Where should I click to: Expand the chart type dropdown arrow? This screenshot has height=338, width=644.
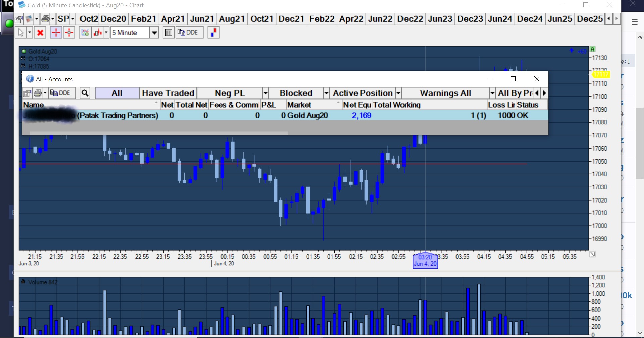[106, 33]
